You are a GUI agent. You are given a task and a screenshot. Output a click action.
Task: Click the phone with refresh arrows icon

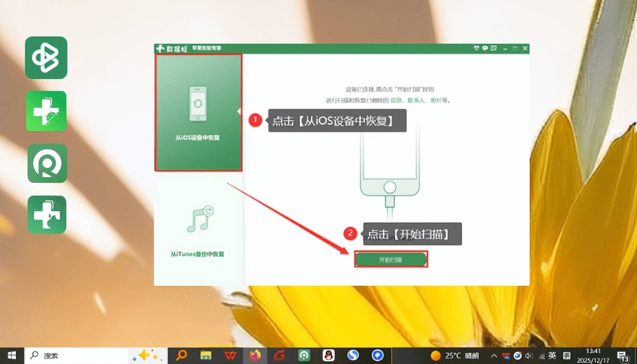tap(198, 104)
